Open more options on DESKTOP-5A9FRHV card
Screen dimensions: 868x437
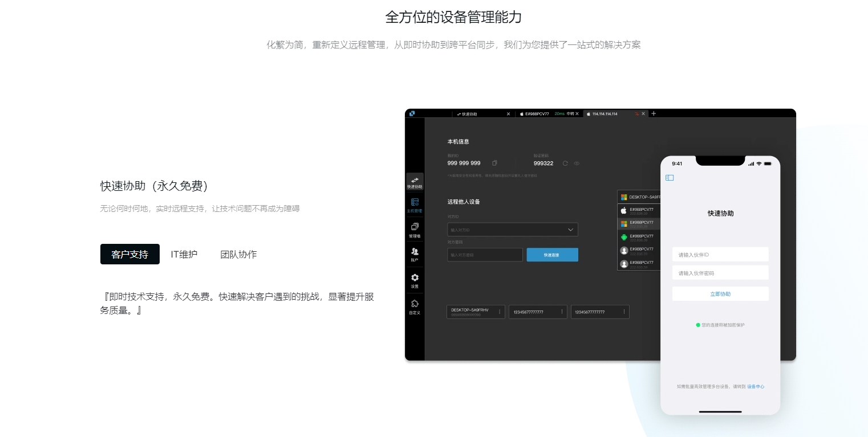tap(500, 312)
